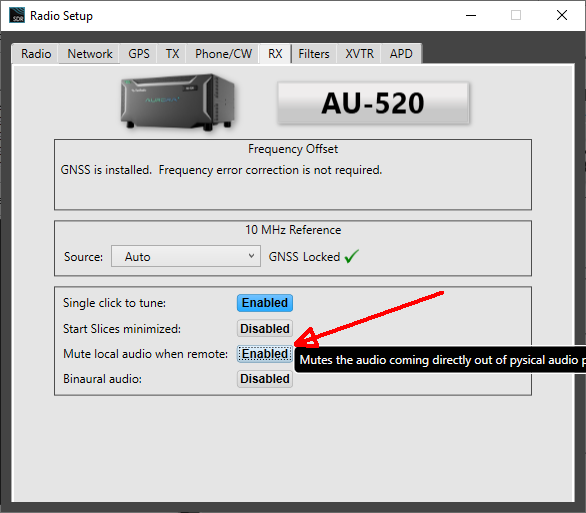Click the 'Binaural audio:' label

[102, 379]
